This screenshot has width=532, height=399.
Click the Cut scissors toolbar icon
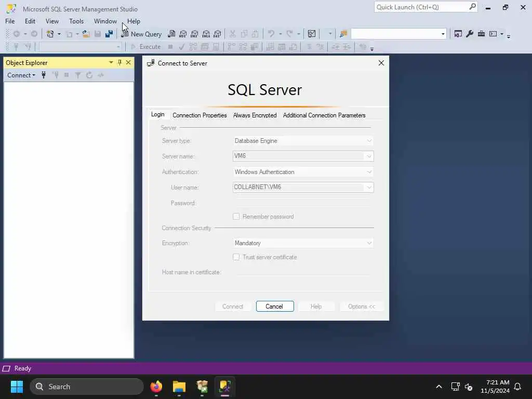232,34
